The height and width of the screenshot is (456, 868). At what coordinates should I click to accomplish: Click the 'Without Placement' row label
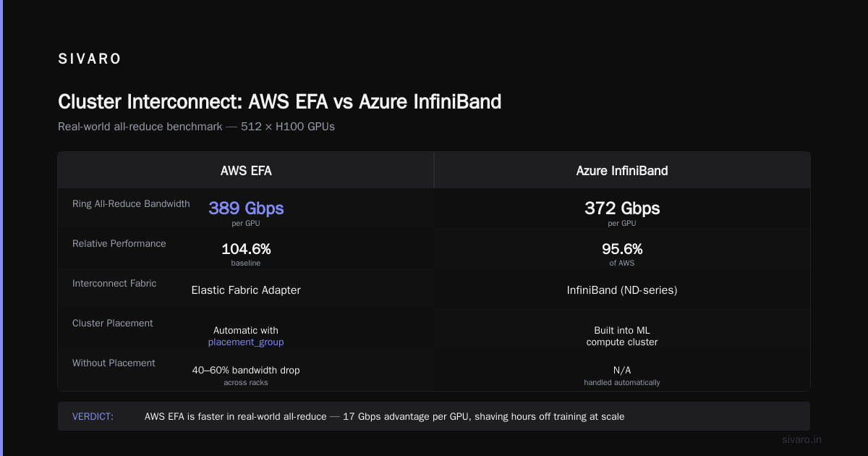[114, 363]
